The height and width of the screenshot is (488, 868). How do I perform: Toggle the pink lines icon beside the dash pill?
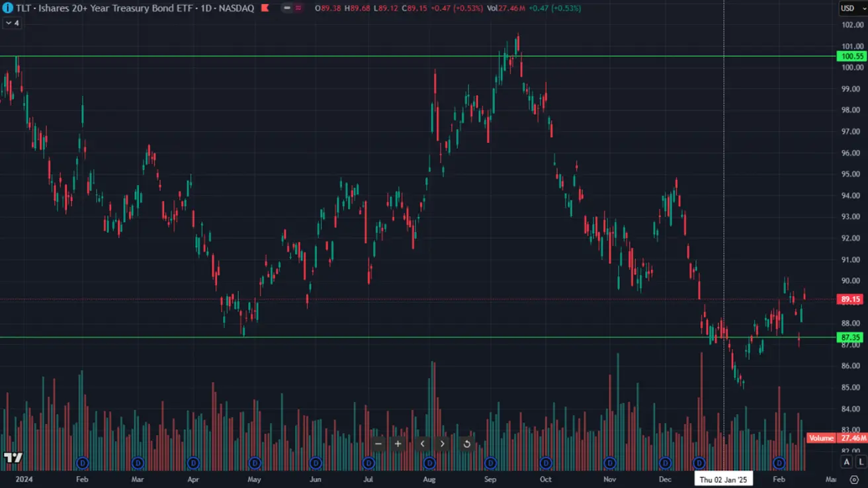298,8
